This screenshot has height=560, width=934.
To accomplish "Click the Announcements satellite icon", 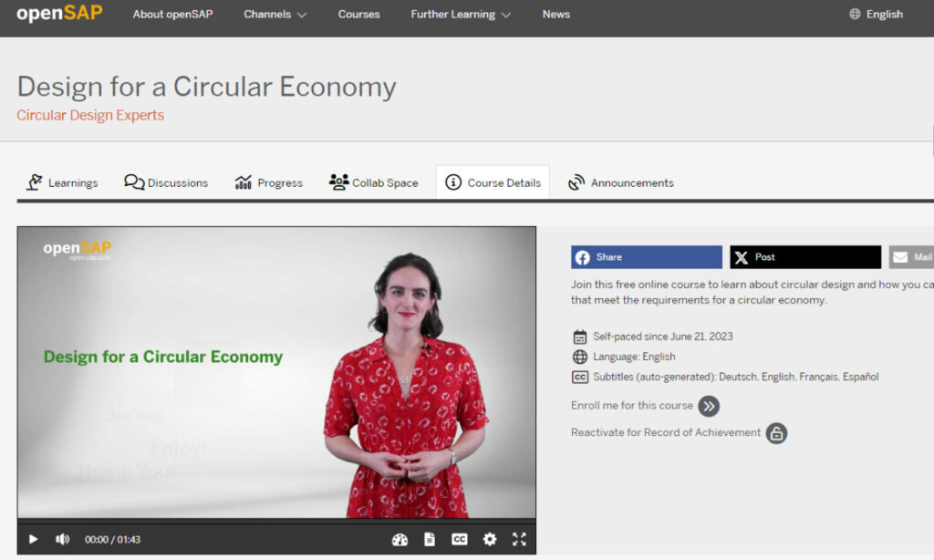I will (x=576, y=182).
